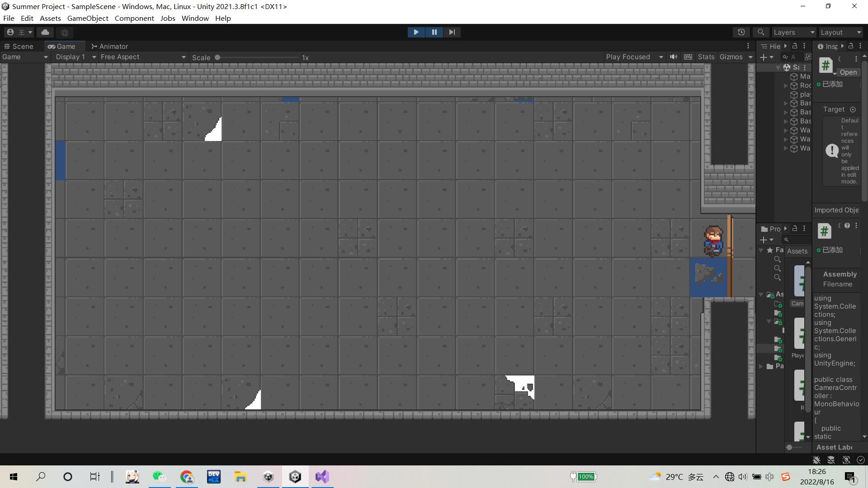Click the Step frame button
The height and width of the screenshot is (488, 868).
click(x=452, y=32)
